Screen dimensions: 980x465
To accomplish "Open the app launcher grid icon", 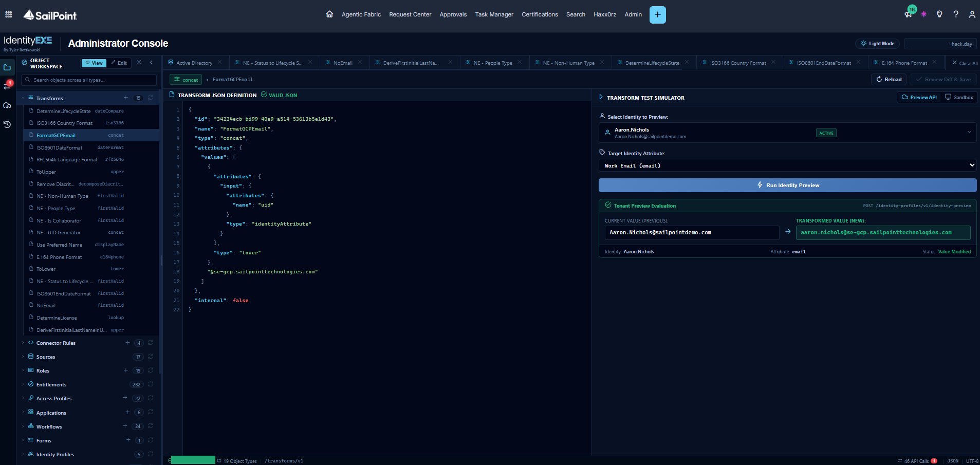I will [x=9, y=14].
